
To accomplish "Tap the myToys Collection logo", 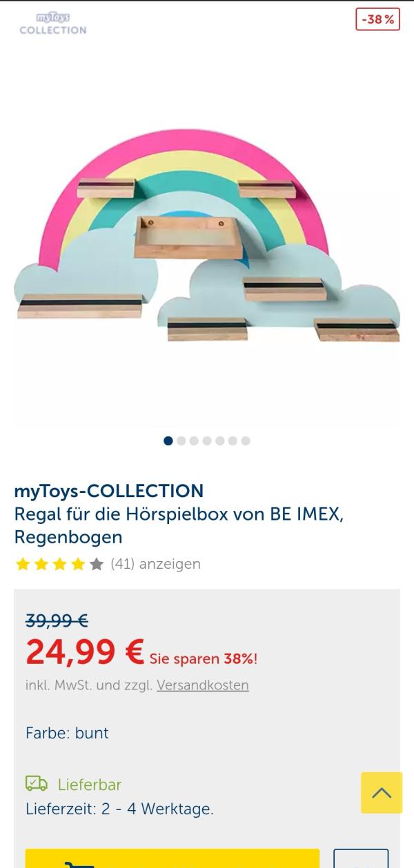I will 53,23.
